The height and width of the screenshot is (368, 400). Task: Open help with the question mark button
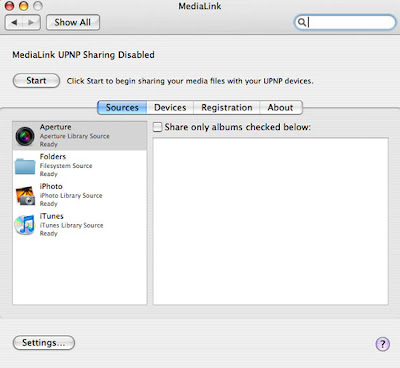point(382,344)
